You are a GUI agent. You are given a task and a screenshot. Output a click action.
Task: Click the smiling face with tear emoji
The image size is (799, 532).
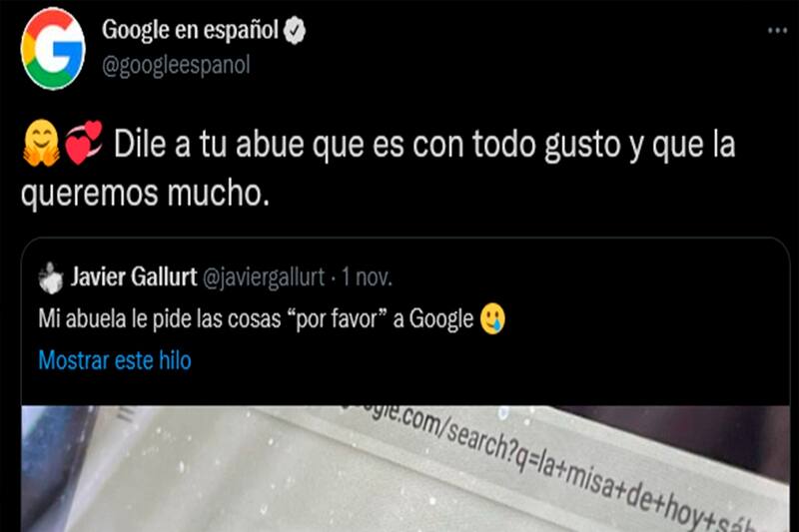[492, 318]
